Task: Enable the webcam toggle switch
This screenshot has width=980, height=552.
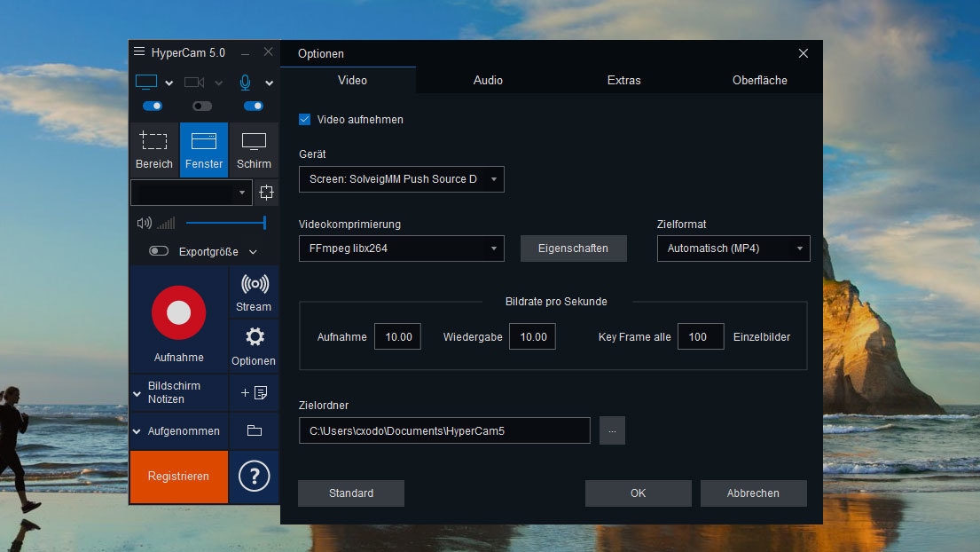Action: 202,106
